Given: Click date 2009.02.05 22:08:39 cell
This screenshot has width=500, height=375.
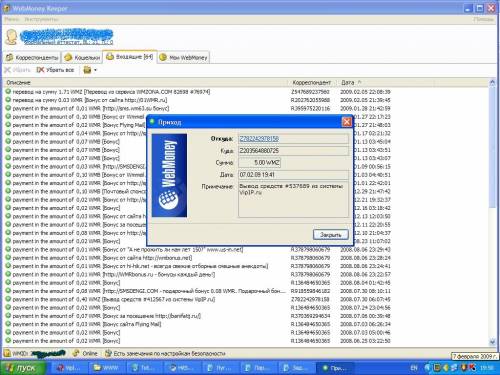Looking at the screenshot, I should pyautogui.click(x=365, y=92).
